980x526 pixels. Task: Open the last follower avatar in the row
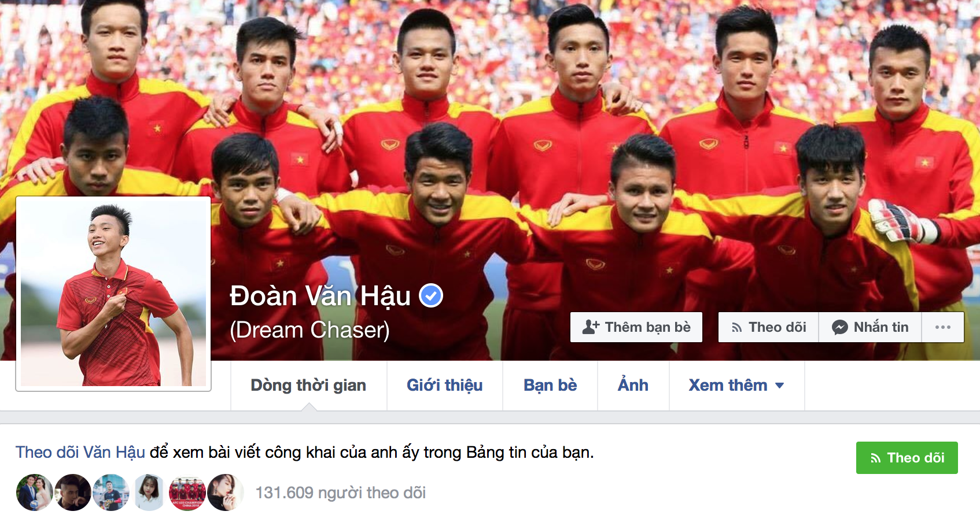[x=226, y=492]
